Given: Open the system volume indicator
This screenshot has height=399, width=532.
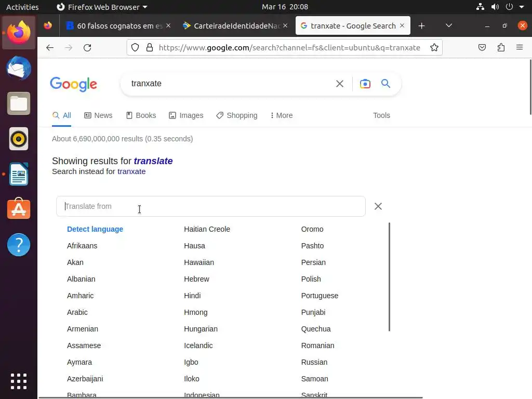Looking at the screenshot, I should click(495, 7).
